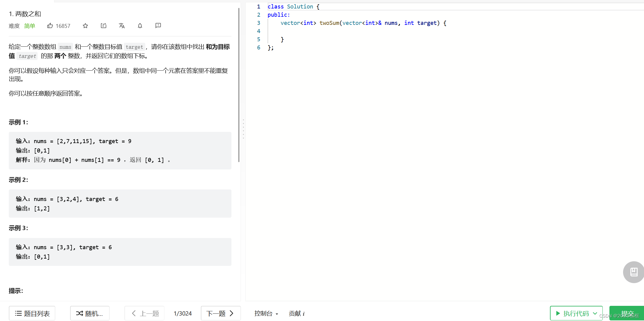This screenshot has height=321, width=644.
Task: Pick a random problem with 随机
Action: click(90, 313)
